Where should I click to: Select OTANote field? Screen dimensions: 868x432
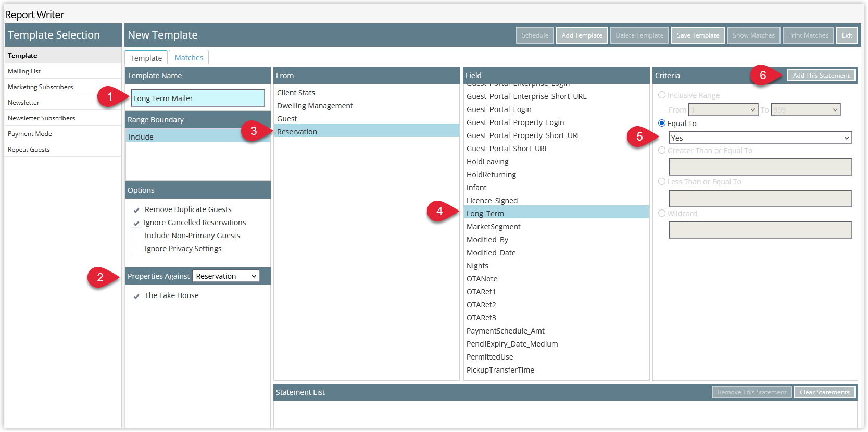556,279
